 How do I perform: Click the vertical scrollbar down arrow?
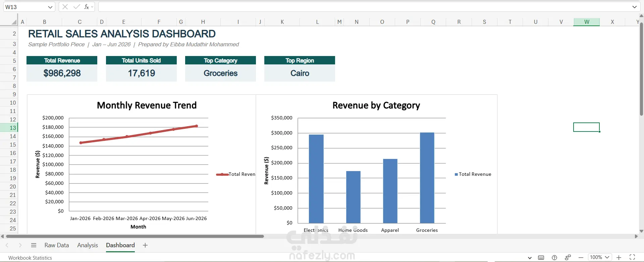tap(641, 231)
